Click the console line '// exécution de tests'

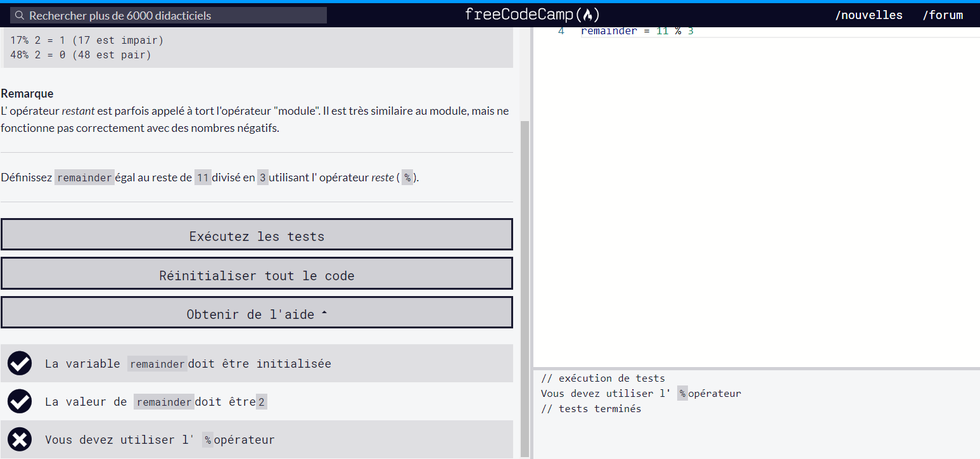[x=603, y=378]
